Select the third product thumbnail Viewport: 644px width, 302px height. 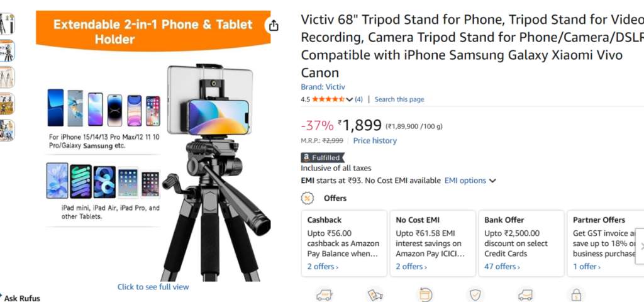point(6,77)
